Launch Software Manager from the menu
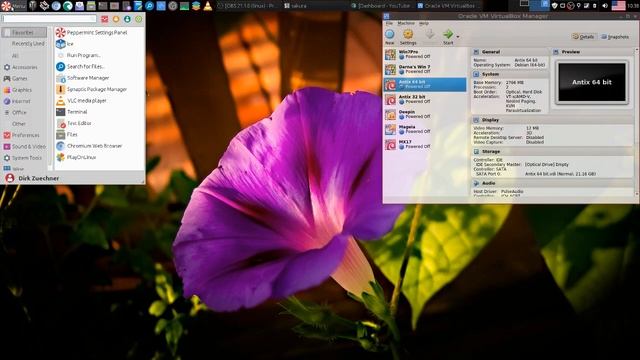Viewport: 640px width, 360px height. click(99, 78)
